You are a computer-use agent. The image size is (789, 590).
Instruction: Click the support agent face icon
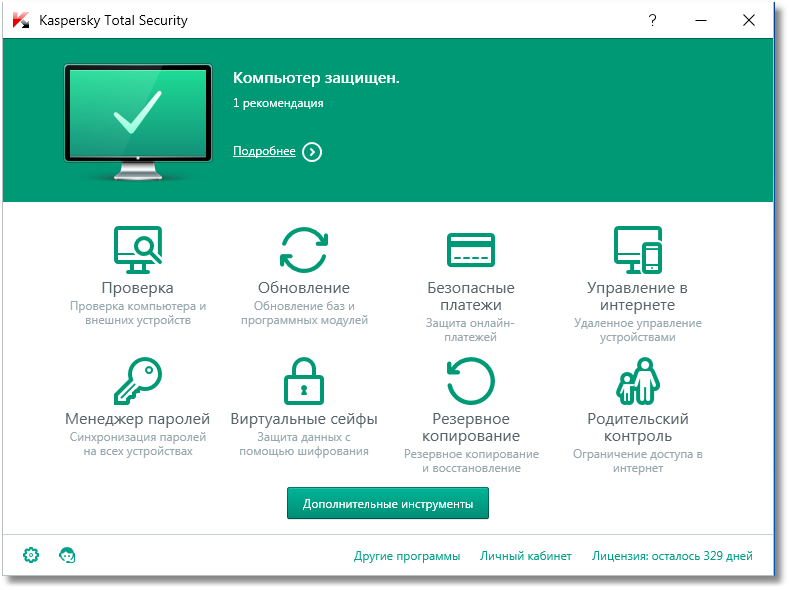tap(68, 555)
